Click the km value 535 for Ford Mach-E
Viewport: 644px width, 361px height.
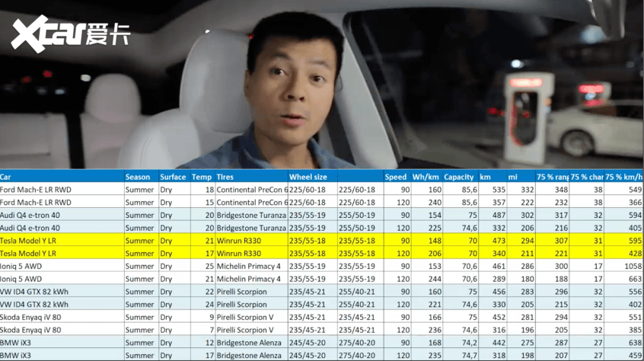(x=499, y=190)
